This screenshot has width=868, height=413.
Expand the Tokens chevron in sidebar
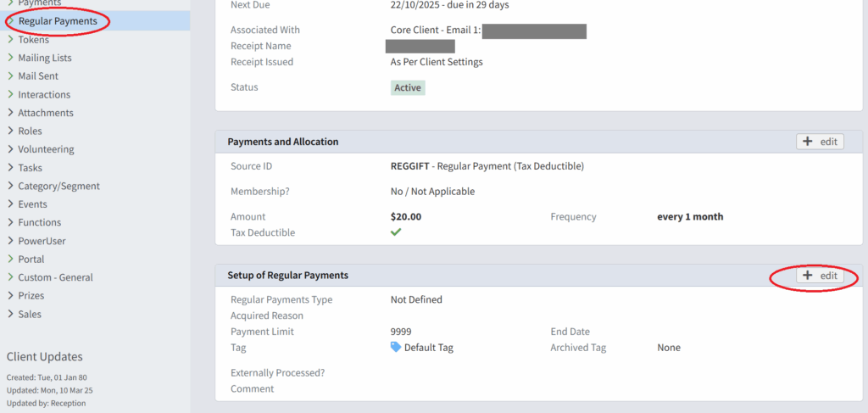(x=10, y=40)
